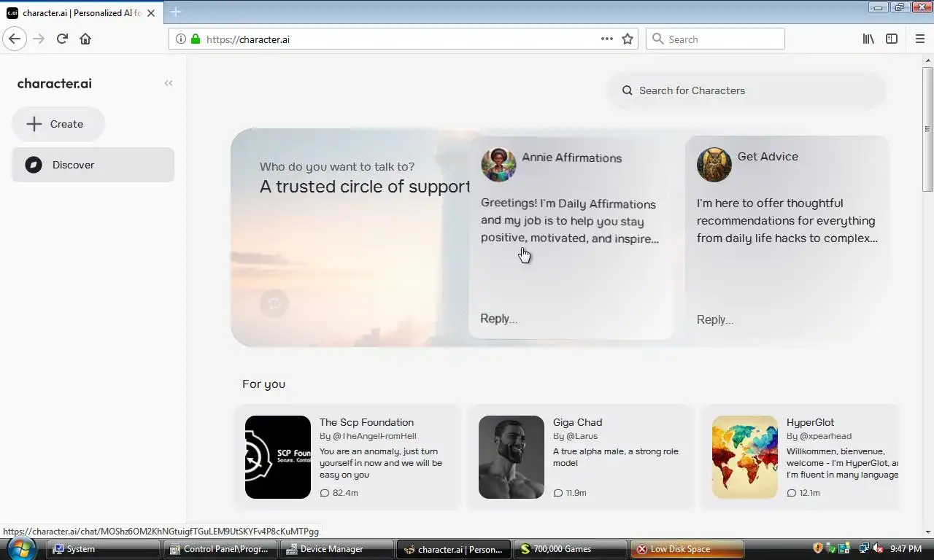
Task: Reload the character.ai page
Action: click(62, 39)
